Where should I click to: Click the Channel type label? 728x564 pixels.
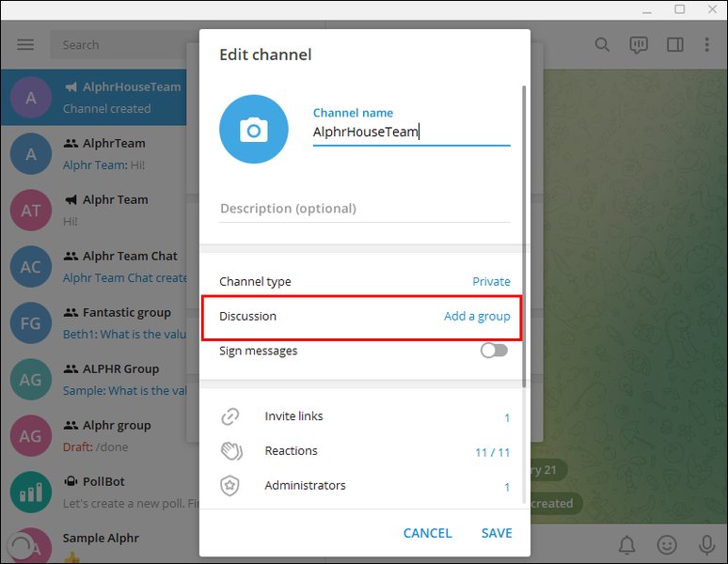point(255,282)
